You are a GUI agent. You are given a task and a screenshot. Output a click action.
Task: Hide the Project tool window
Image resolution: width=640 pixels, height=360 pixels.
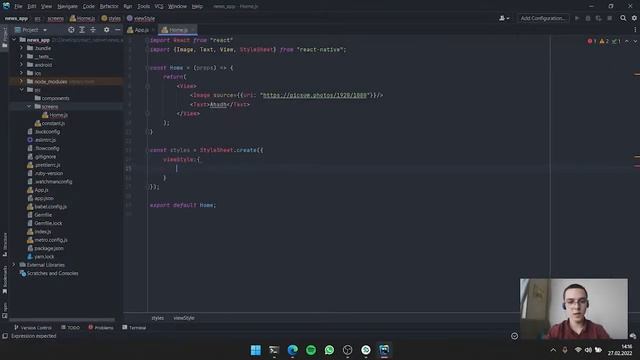tap(118, 30)
